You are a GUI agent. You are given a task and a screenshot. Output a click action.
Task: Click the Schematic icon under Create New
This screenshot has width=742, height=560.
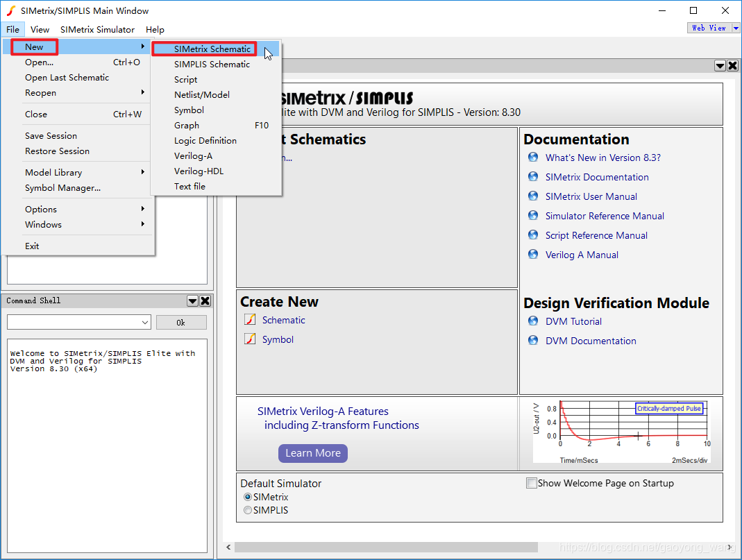250,319
